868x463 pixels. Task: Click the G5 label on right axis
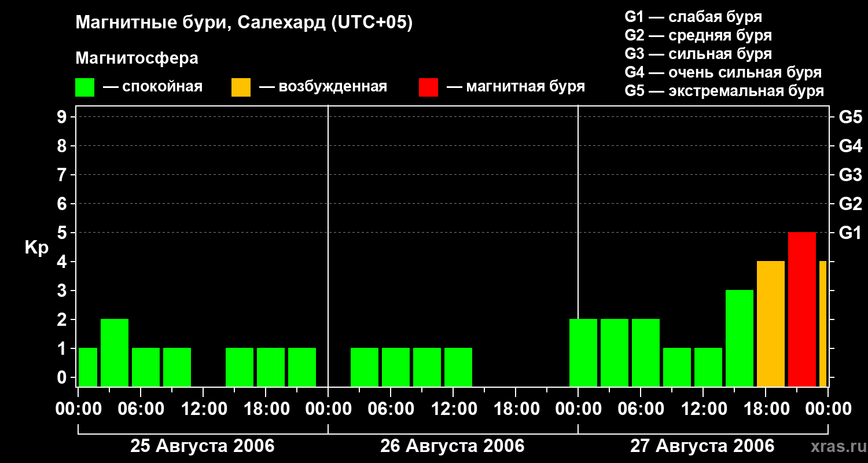[851, 117]
